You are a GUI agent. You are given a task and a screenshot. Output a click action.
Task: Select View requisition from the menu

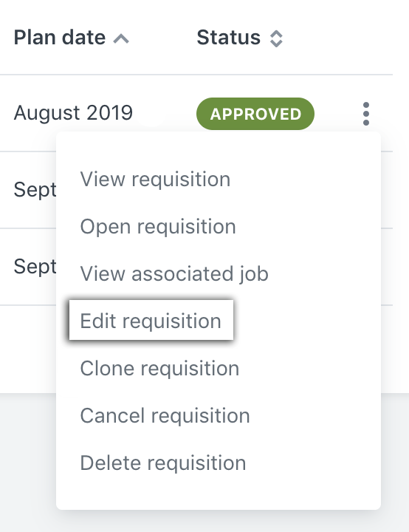tap(155, 179)
